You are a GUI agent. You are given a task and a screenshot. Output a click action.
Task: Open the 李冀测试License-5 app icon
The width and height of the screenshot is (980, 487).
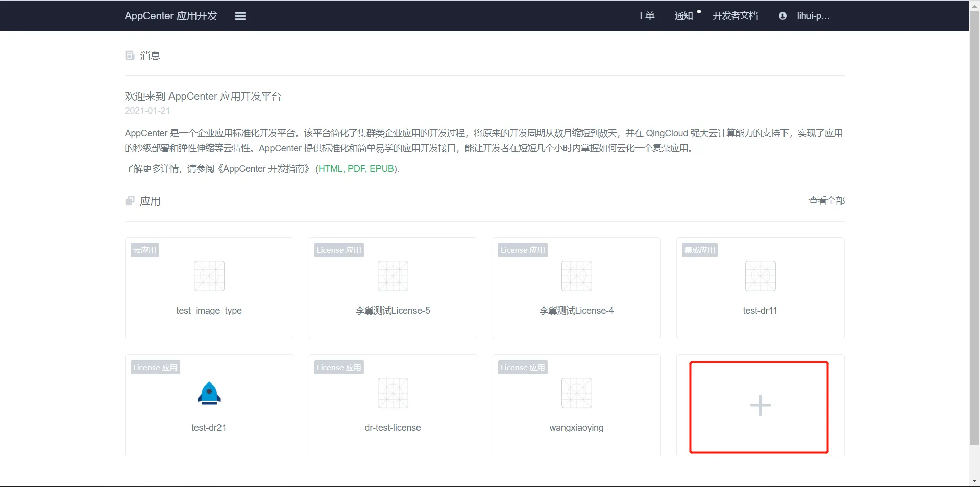[x=393, y=276]
